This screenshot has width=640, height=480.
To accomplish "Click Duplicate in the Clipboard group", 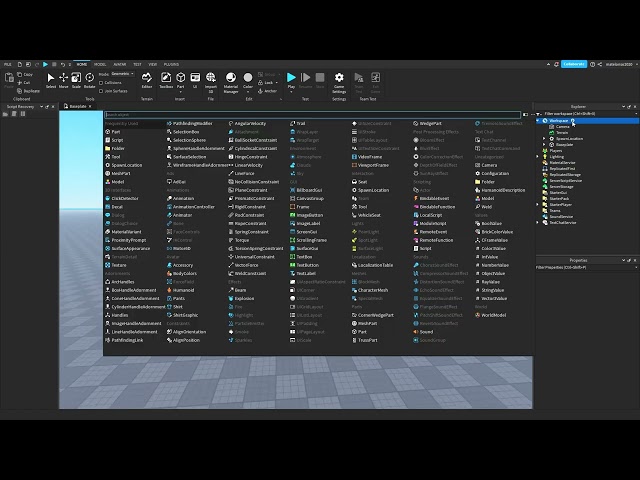I will click(x=29, y=91).
